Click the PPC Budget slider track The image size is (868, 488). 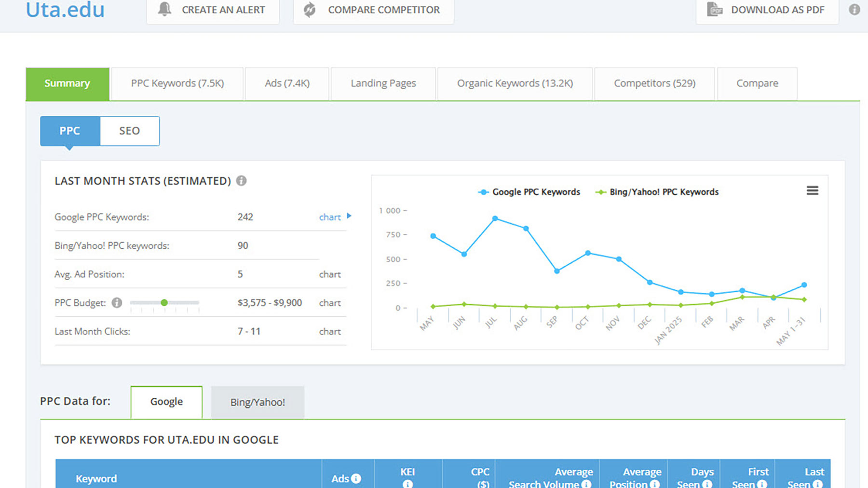[x=164, y=302]
